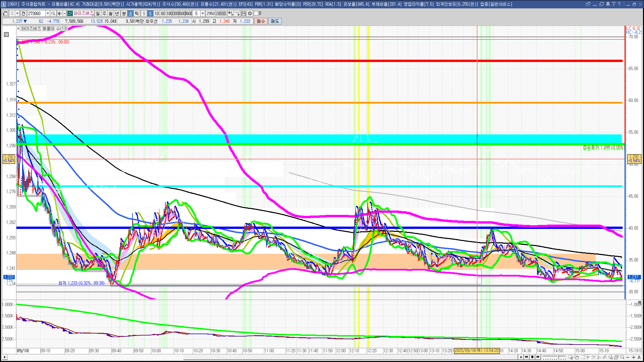Open the chart settings gear icon
644x362 pixels.
pos(250,13)
